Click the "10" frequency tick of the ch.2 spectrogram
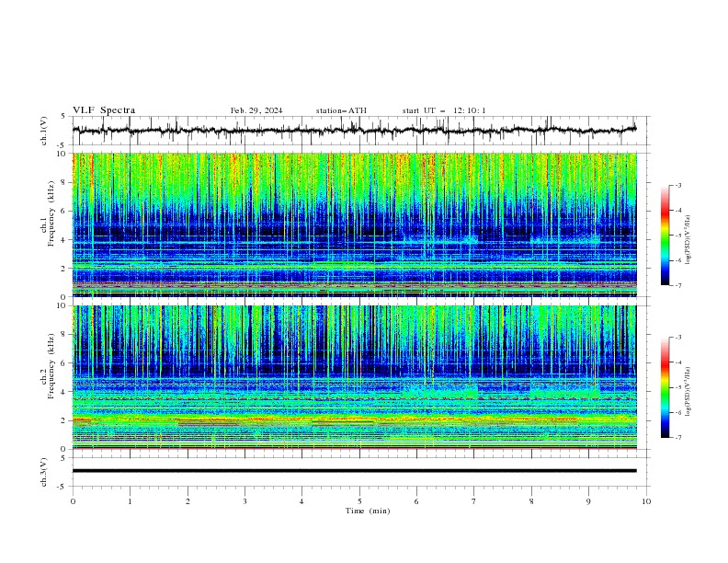Screen dimensions: 728x563 click(x=62, y=305)
